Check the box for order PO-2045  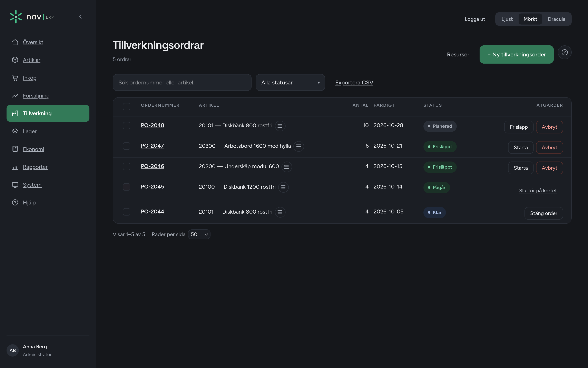point(126,187)
